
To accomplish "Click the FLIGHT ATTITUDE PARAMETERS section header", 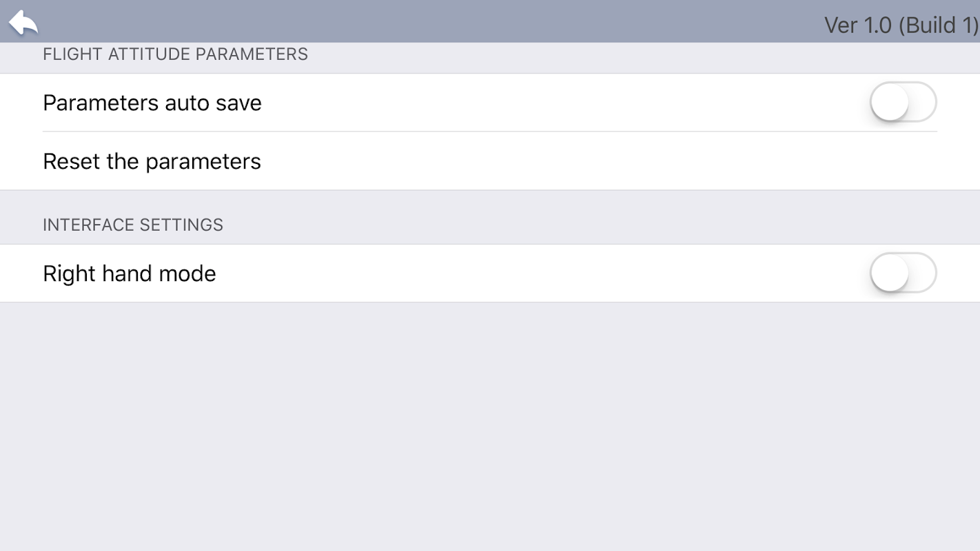I will 175,54.
